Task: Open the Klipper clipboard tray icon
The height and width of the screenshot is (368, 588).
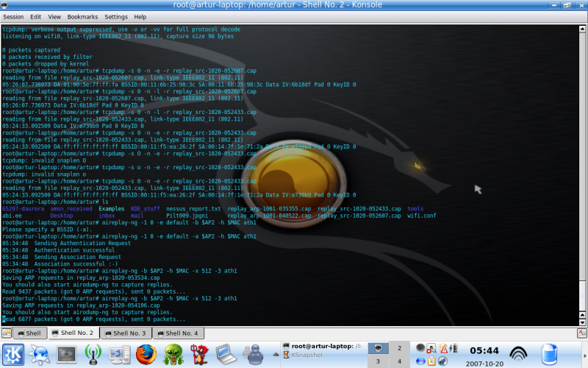Action: pyautogui.click(x=431, y=361)
